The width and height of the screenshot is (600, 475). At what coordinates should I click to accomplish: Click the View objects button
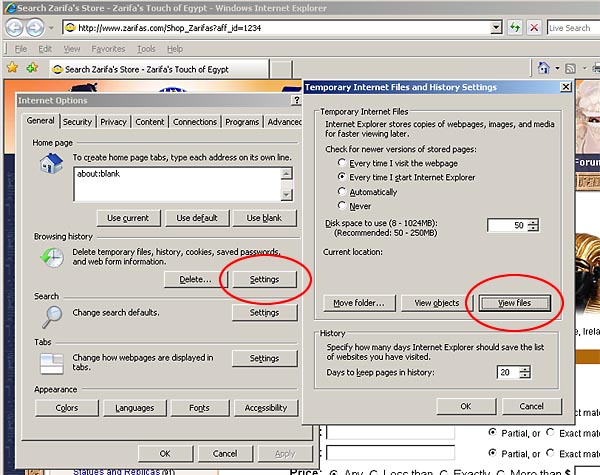pyautogui.click(x=437, y=303)
